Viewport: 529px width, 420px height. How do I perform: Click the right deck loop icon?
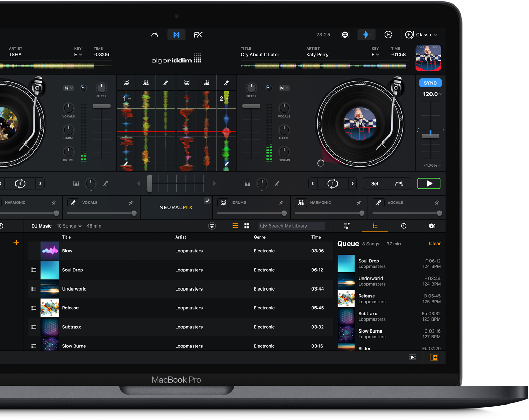332,183
